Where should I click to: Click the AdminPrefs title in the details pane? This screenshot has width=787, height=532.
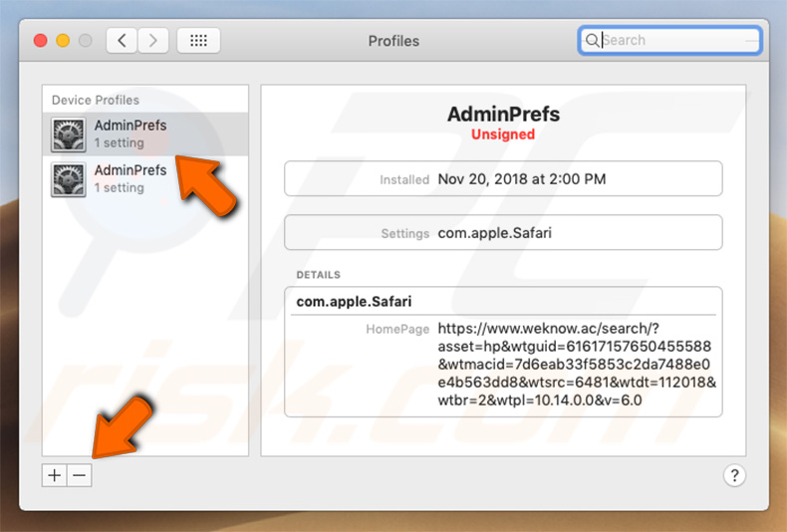click(503, 114)
